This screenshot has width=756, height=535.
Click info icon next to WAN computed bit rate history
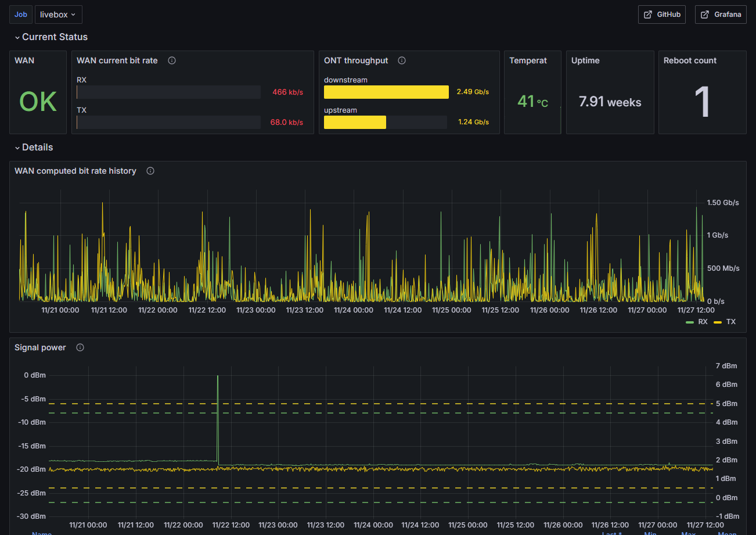pos(150,171)
